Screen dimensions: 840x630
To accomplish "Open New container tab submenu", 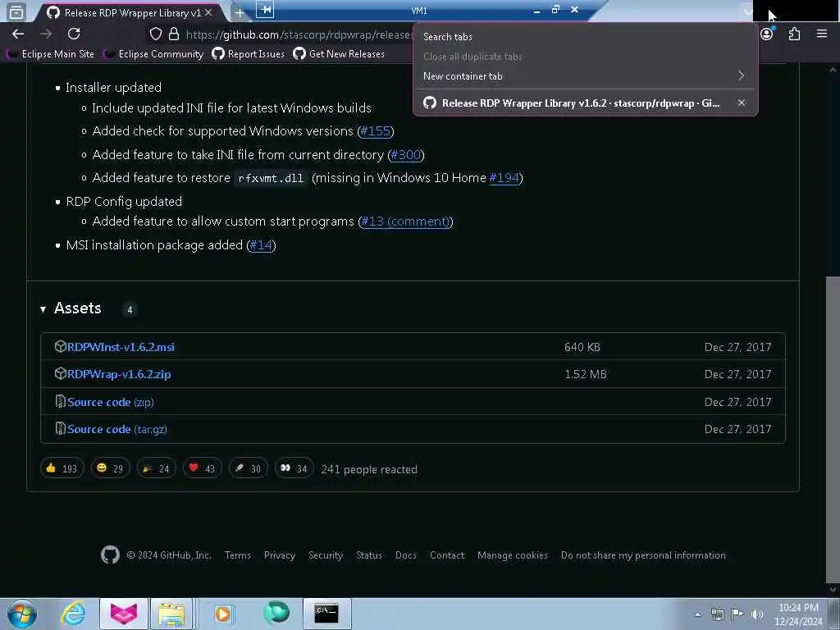I will pyautogui.click(x=585, y=76).
